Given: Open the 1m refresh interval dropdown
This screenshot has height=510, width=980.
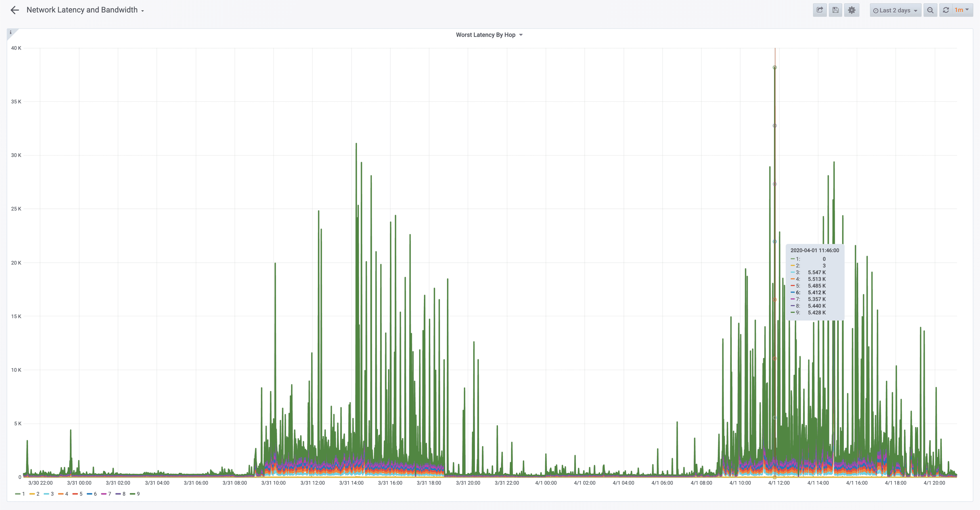Looking at the screenshot, I should [962, 10].
